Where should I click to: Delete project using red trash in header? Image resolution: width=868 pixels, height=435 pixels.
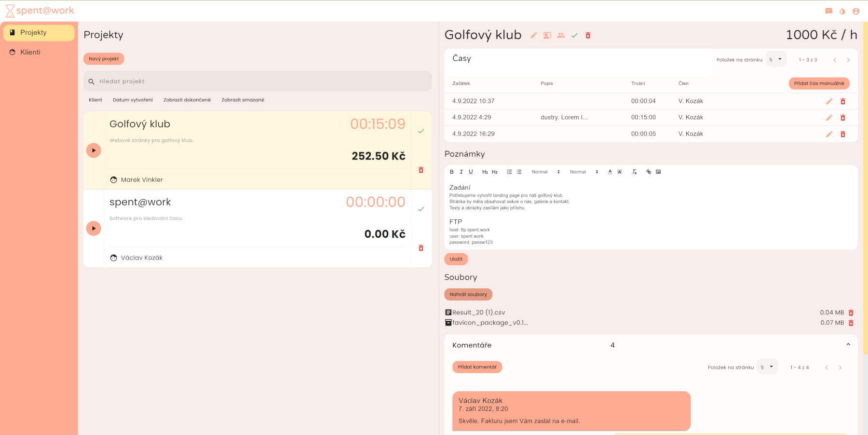(x=588, y=35)
